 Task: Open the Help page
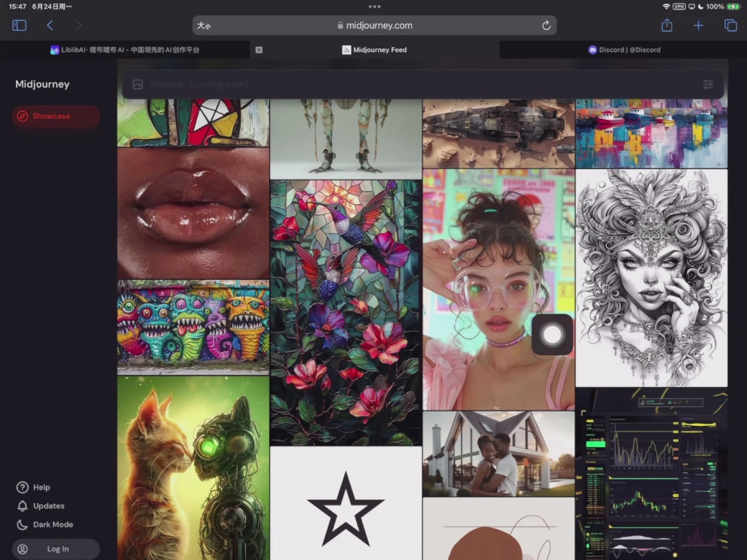[x=33, y=487]
